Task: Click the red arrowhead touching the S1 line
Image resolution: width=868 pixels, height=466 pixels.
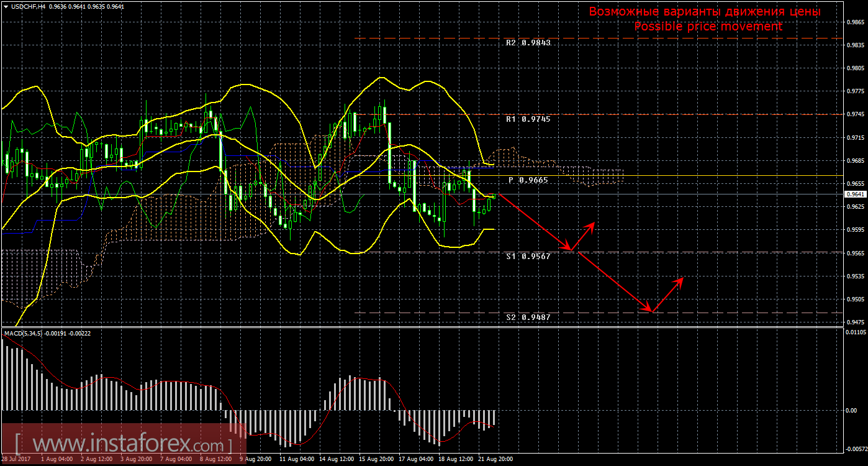Action: coord(570,249)
